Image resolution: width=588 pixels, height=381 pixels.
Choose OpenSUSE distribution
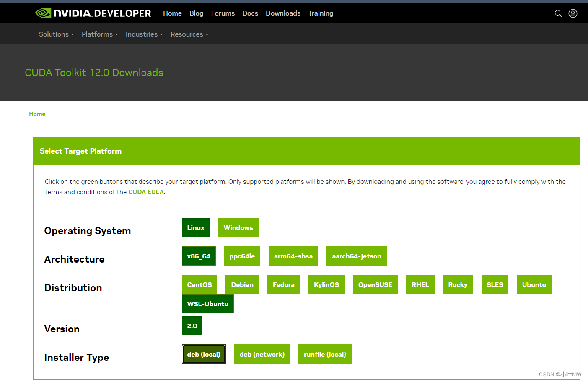(x=375, y=284)
